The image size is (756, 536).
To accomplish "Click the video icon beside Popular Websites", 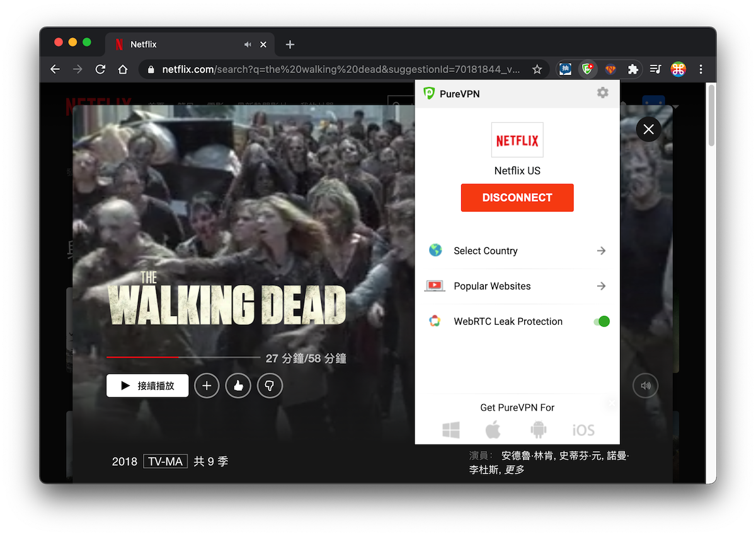I will (x=435, y=286).
